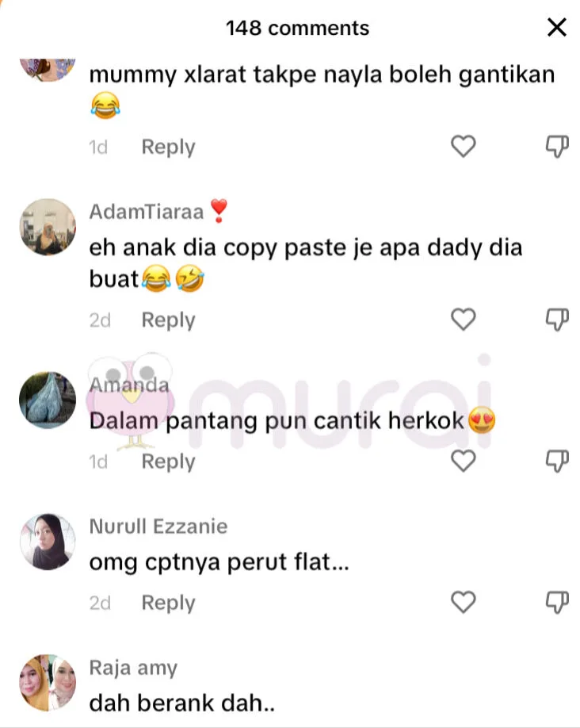Reply to Amanda's comment

pyautogui.click(x=169, y=462)
